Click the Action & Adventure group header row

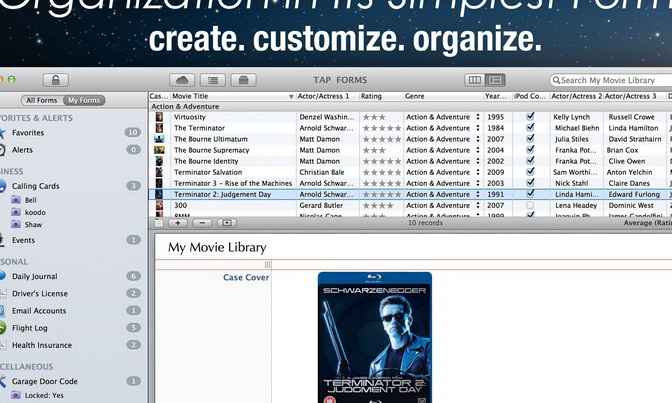[x=410, y=106]
